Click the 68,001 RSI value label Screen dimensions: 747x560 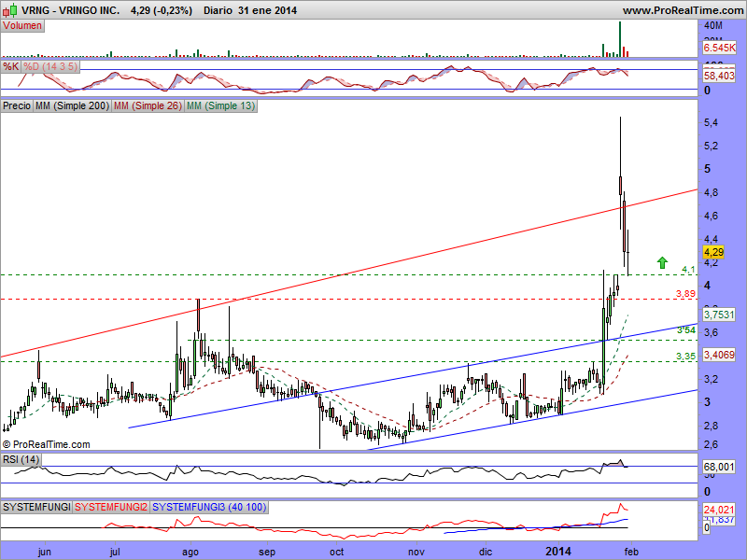click(x=719, y=468)
